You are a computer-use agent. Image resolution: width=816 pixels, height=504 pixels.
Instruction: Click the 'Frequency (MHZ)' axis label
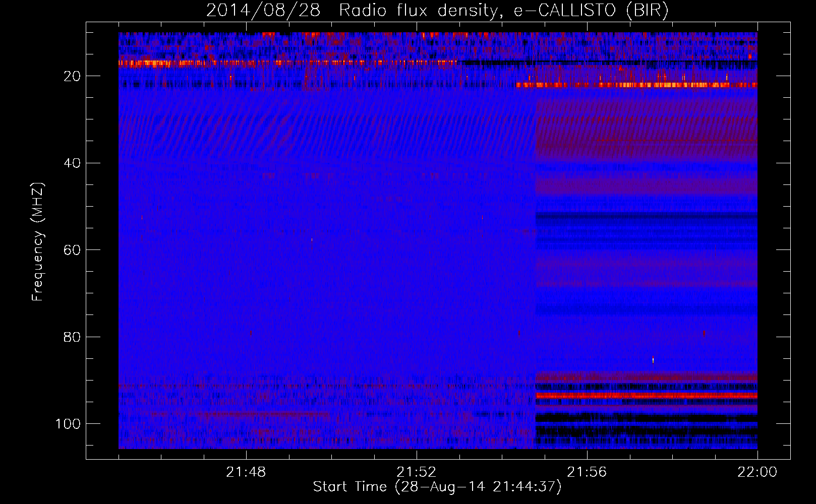(38, 241)
